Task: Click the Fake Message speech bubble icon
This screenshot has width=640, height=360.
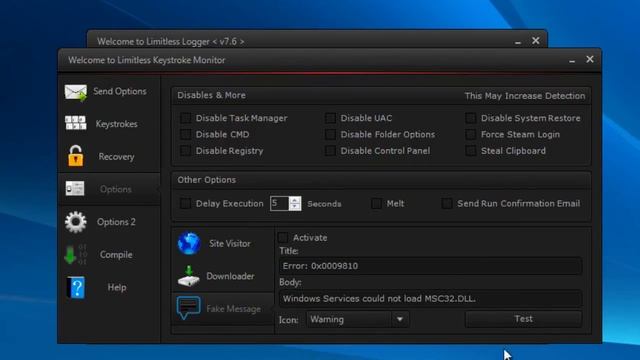Action: [188, 308]
